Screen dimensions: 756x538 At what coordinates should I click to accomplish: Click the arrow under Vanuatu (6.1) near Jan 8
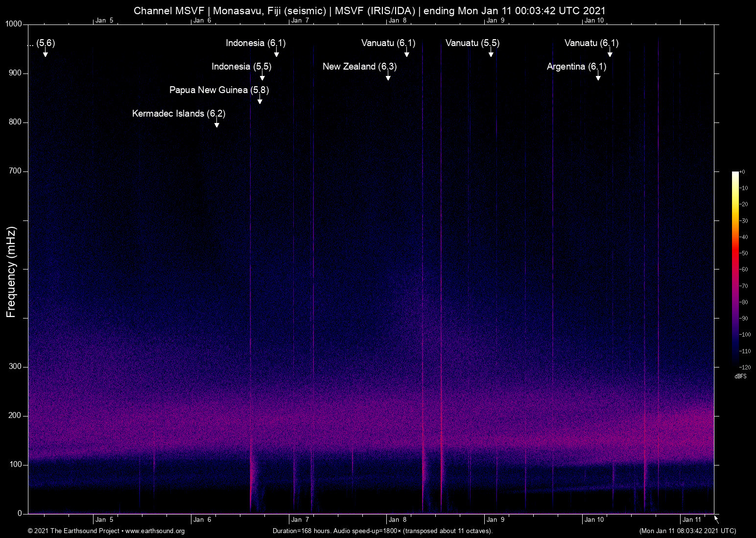(x=406, y=52)
